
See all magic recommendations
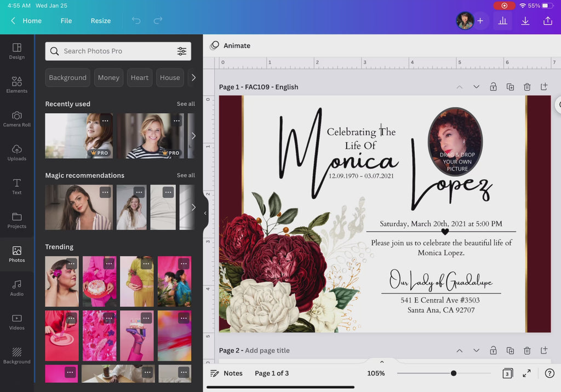click(186, 175)
